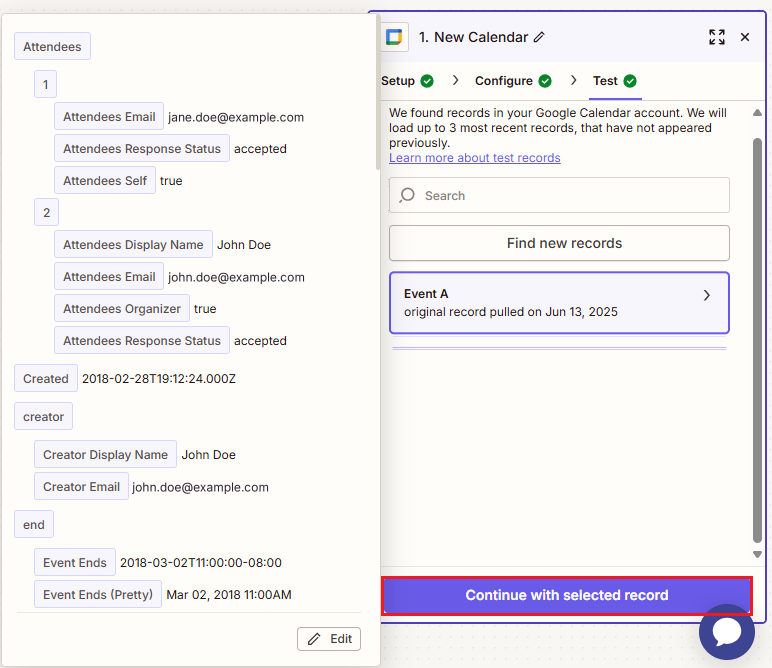Click chevron between Setup and Configure

(x=455, y=80)
